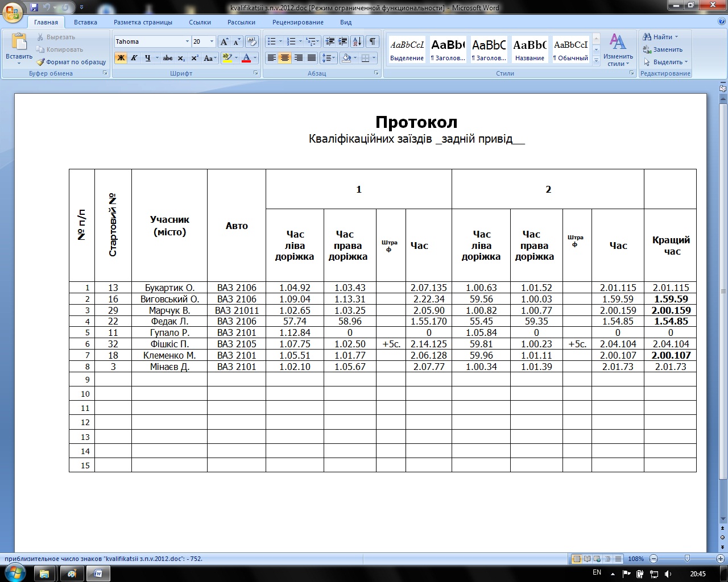The width and height of the screenshot is (728, 582).
Task: Apply subscript formatting
Action: pyautogui.click(x=181, y=58)
